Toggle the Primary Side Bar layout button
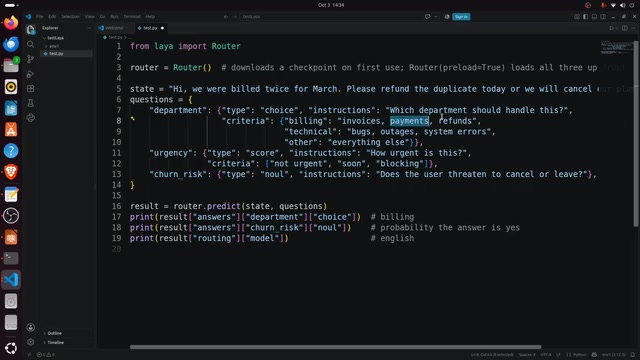Viewport: 640px width, 360px height. coord(586,17)
